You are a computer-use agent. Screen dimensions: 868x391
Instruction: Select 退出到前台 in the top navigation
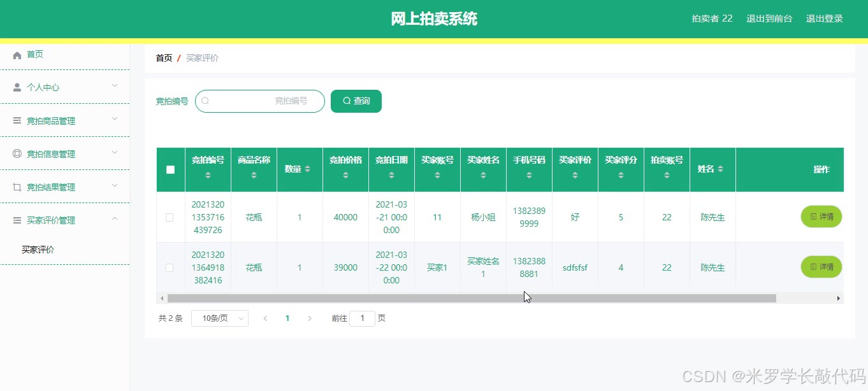[x=769, y=18]
